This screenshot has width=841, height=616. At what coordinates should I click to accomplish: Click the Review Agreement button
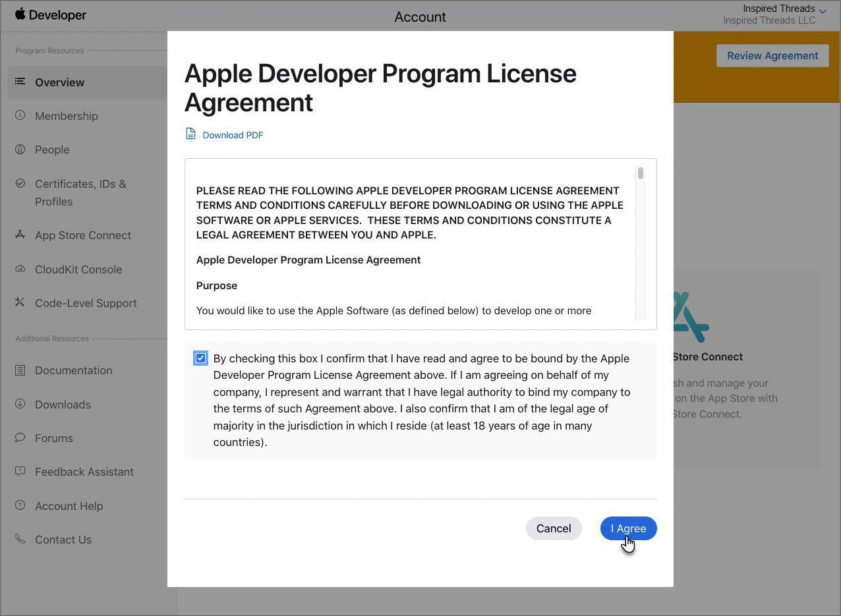[x=772, y=55]
